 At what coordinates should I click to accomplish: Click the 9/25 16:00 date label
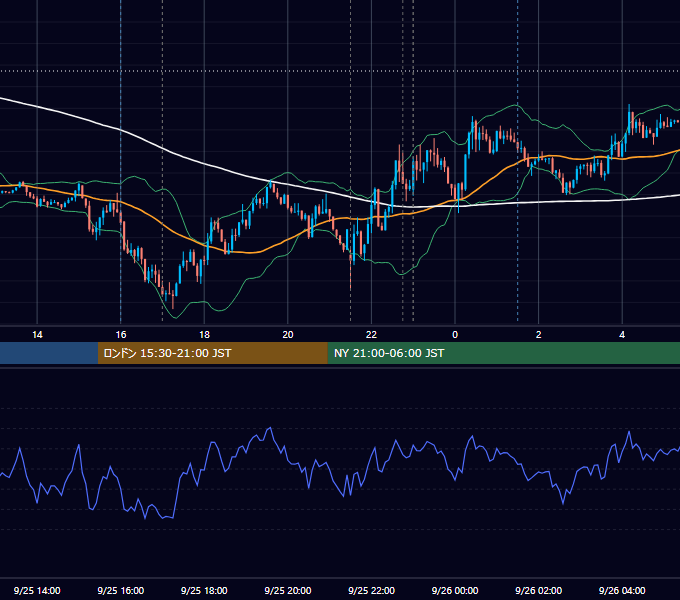tap(121, 590)
